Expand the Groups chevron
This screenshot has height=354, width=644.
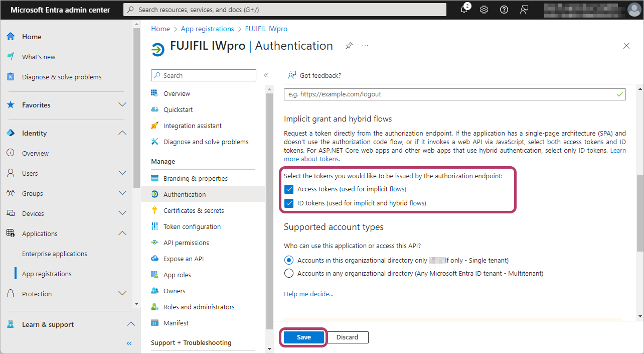[122, 193]
